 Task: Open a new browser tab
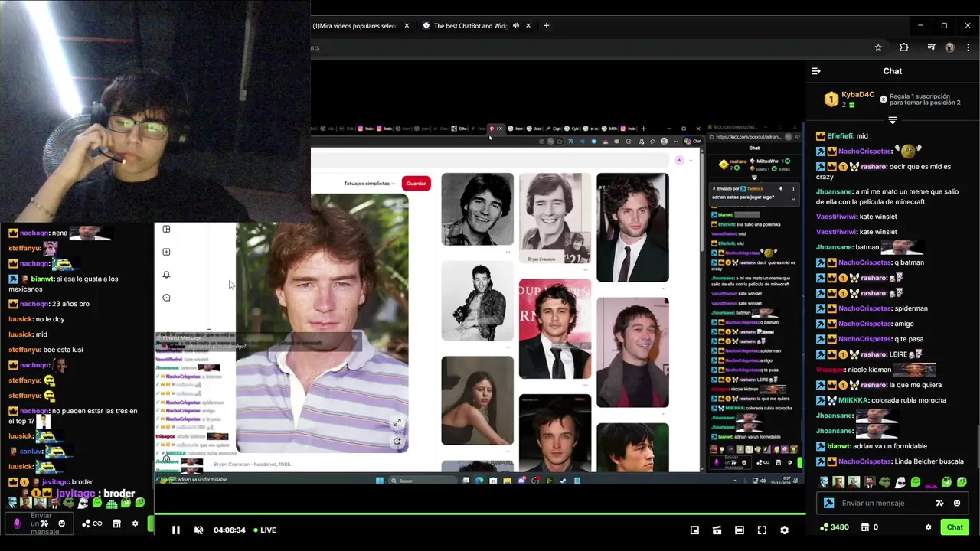coord(546,26)
